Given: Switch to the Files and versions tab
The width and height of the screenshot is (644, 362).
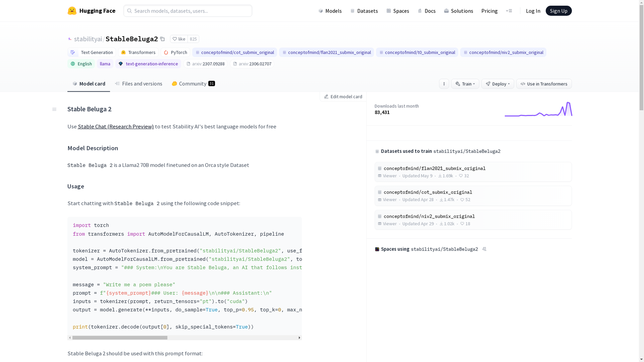Looking at the screenshot, I should click(138, 84).
